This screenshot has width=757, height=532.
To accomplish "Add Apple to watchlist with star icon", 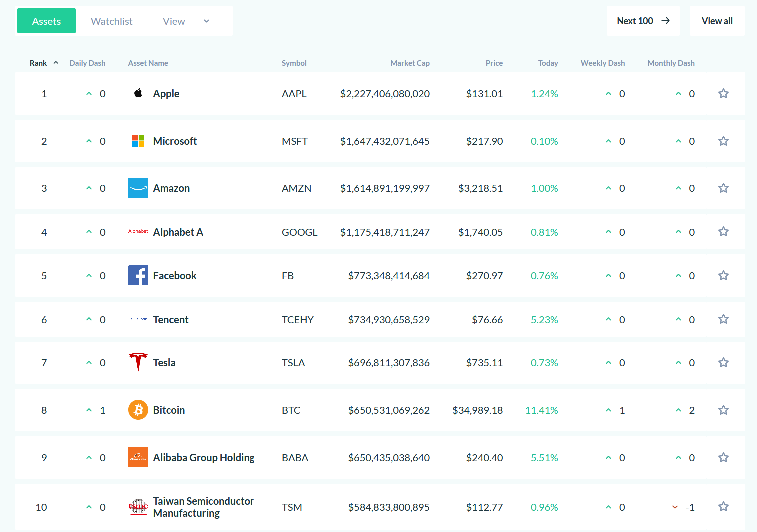I will tap(723, 93).
